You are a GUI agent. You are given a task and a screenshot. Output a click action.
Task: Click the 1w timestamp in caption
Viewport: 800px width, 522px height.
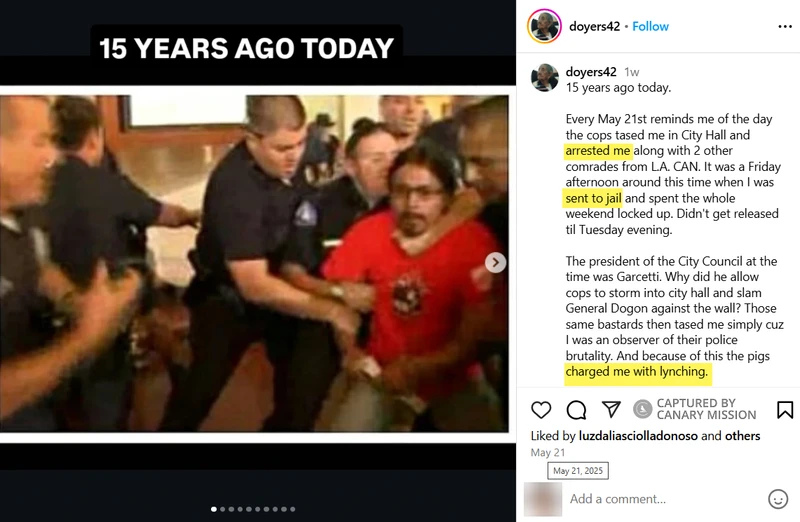[632, 72]
